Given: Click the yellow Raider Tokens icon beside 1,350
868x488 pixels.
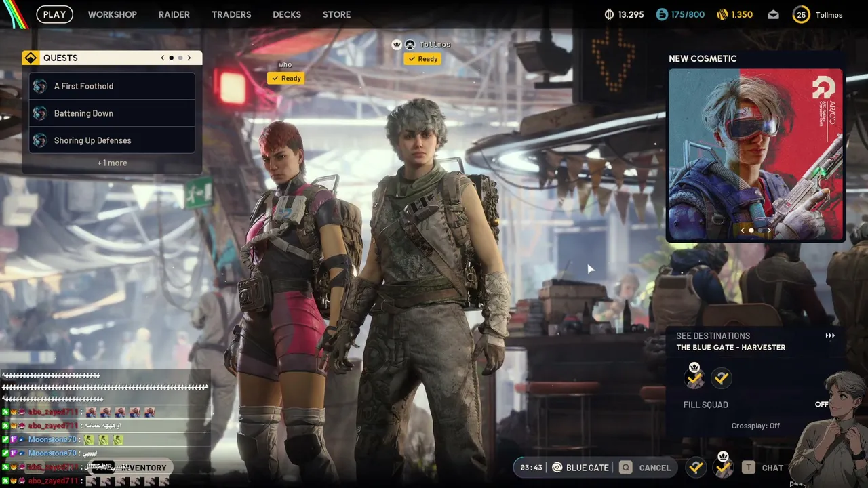Looking at the screenshot, I should point(723,14).
